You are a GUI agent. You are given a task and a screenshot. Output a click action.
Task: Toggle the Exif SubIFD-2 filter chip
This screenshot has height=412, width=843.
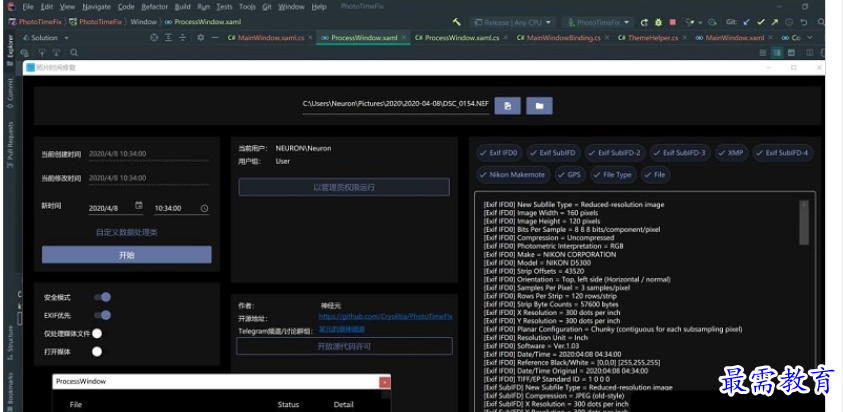[x=615, y=153]
